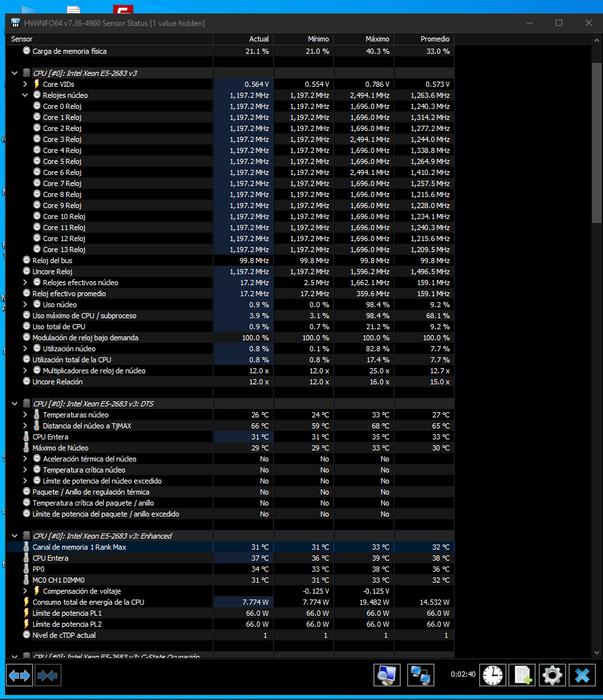Click the Promedio column header
This screenshot has height=700, width=603.
[424, 39]
